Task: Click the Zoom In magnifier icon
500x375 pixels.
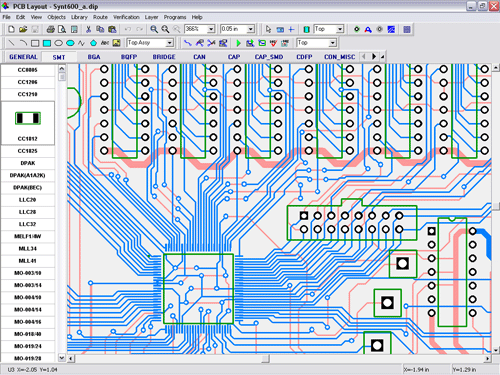Action: (154, 29)
